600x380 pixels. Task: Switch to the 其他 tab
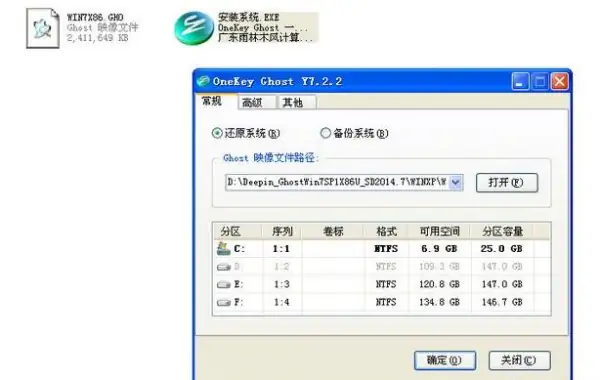(297, 103)
